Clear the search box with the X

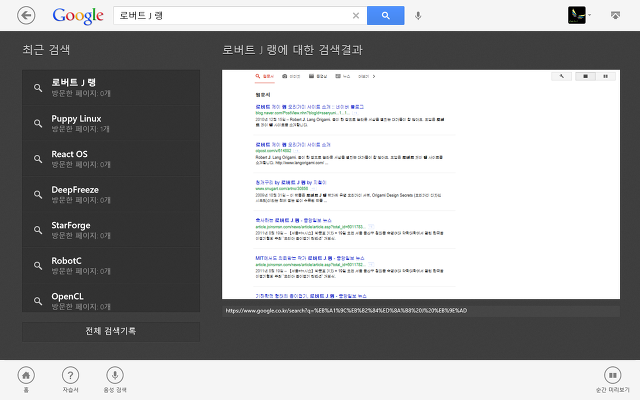tap(356, 16)
